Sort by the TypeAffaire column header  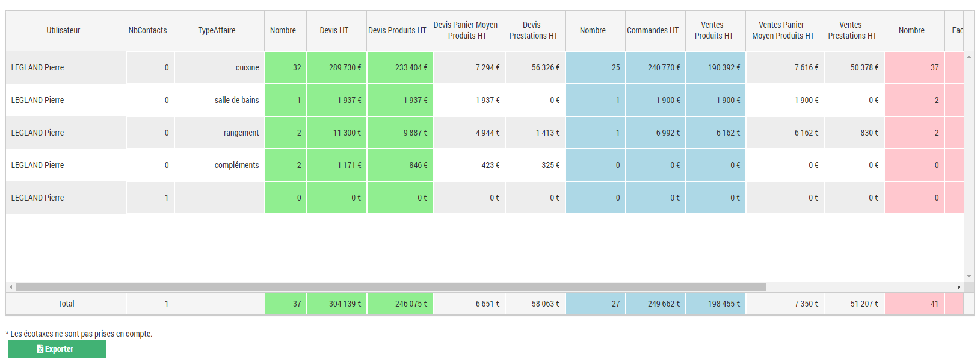(x=217, y=30)
